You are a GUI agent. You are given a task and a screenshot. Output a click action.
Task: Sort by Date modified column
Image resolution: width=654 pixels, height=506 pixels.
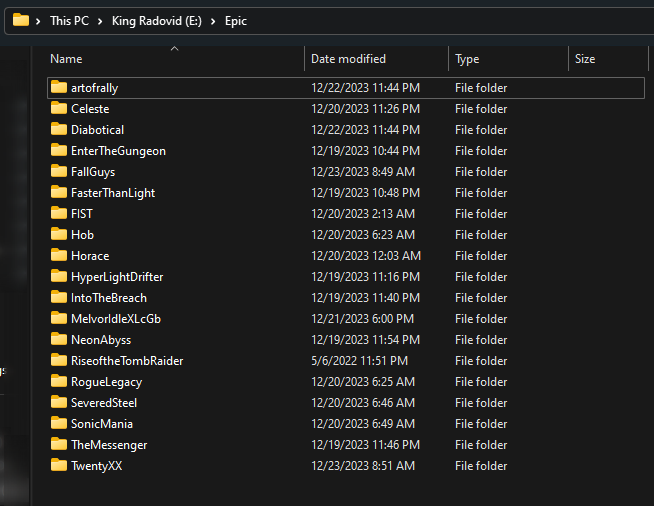click(348, 59)
